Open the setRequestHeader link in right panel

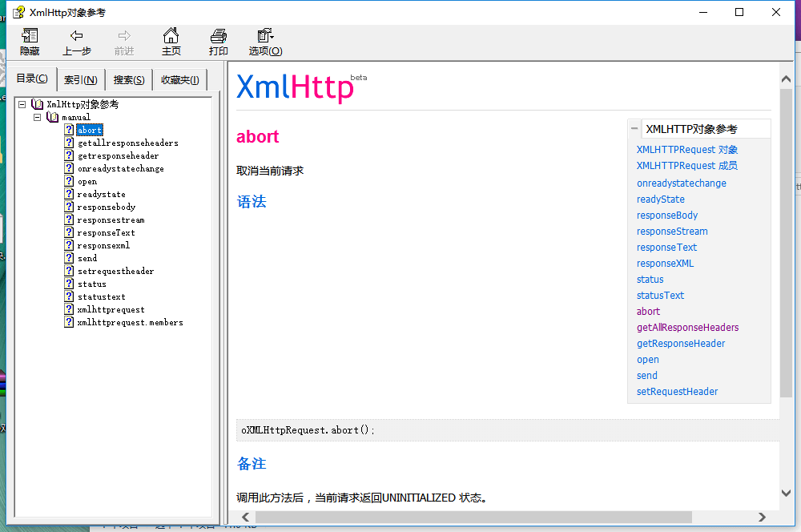(678, 391)
